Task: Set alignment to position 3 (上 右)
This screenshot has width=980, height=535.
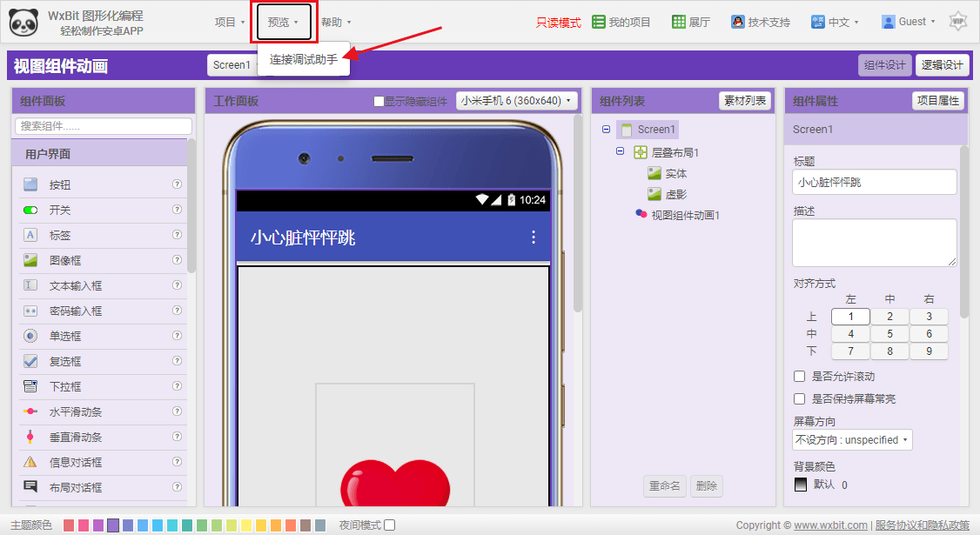Action: point(929,317)
